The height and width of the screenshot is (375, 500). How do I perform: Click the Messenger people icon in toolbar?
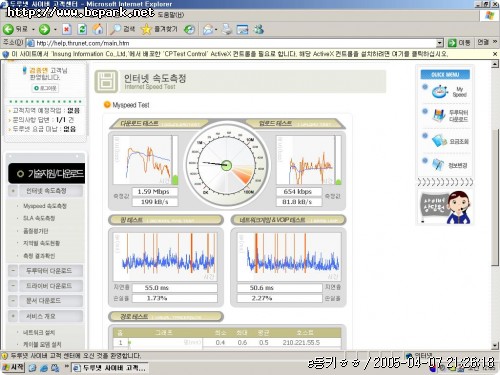pyautogui.click(x=259, y=29)
